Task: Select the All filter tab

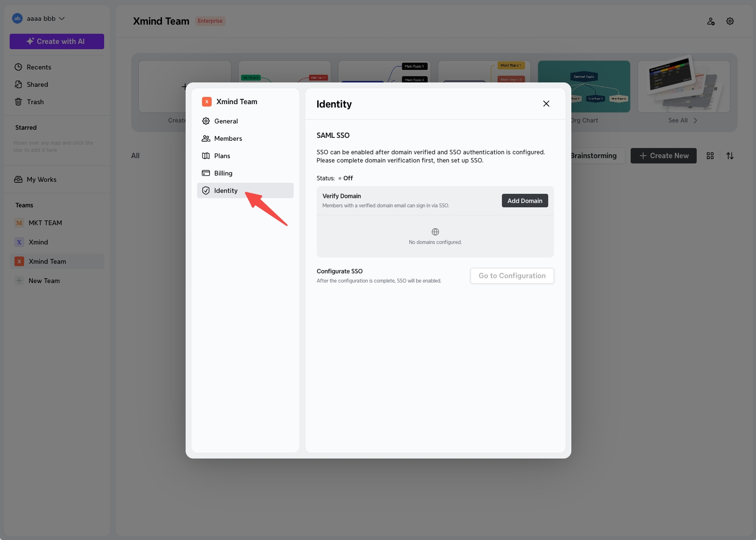Action: pyautogui.click(x=135, y=156)
